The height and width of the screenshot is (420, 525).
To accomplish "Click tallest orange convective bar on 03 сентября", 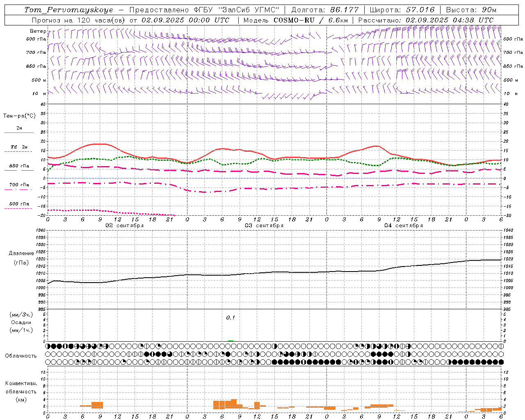I will tap(234, 404).
